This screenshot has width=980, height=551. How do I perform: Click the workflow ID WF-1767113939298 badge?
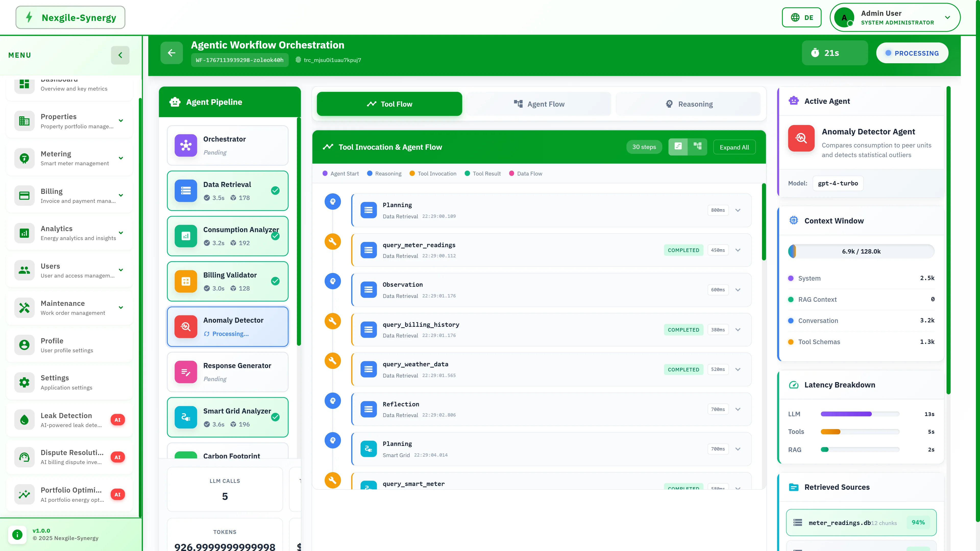[x=239, y=60]
